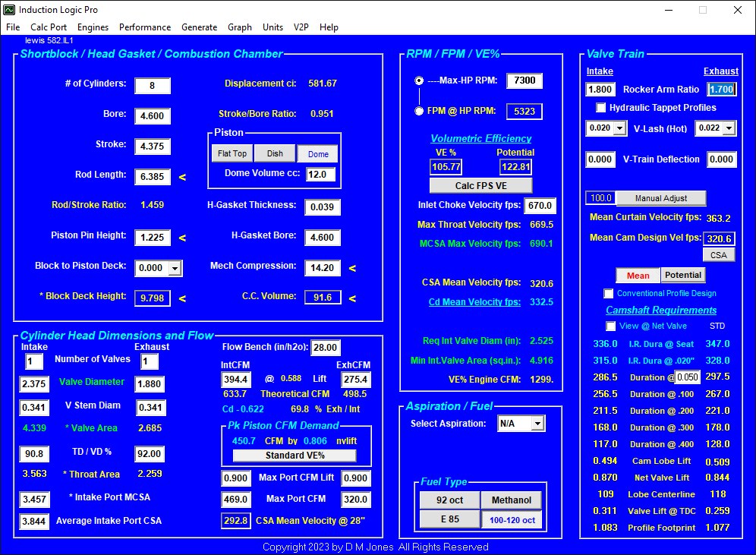Click the Calc FPS VE button
The image size is (756, 555).
point(480,186)
